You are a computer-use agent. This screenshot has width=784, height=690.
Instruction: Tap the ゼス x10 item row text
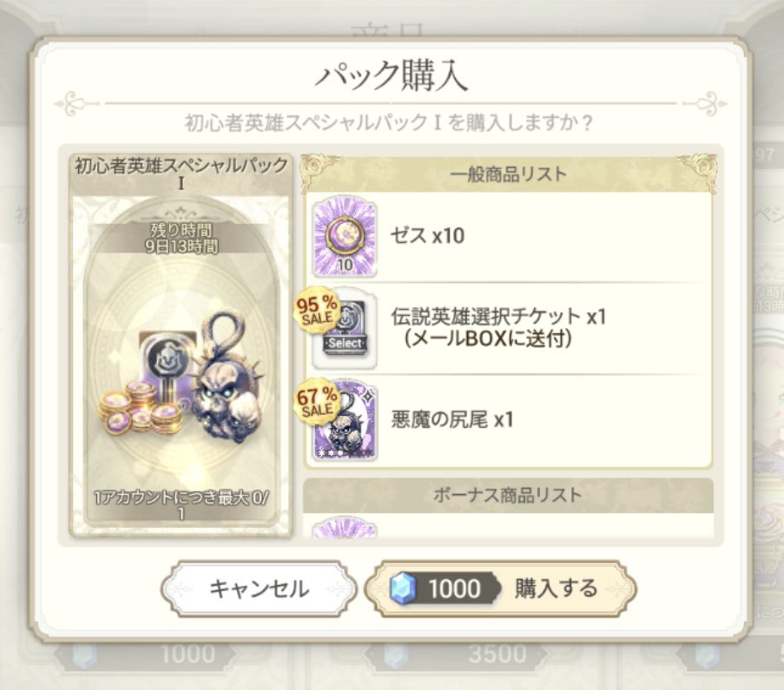(427, 235)
